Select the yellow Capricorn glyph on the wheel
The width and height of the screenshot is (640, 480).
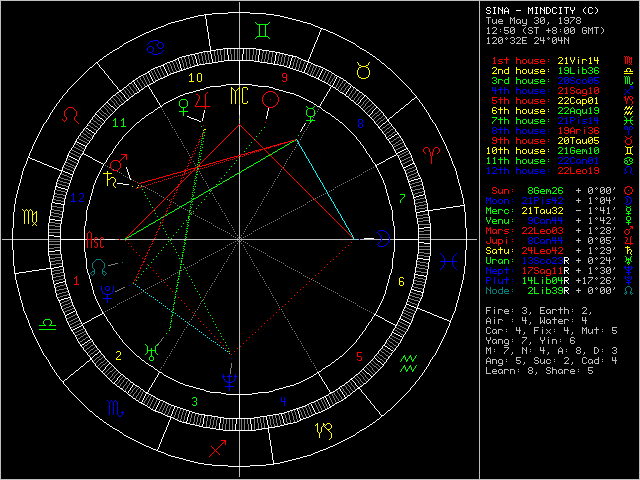(x=324, y=431)
